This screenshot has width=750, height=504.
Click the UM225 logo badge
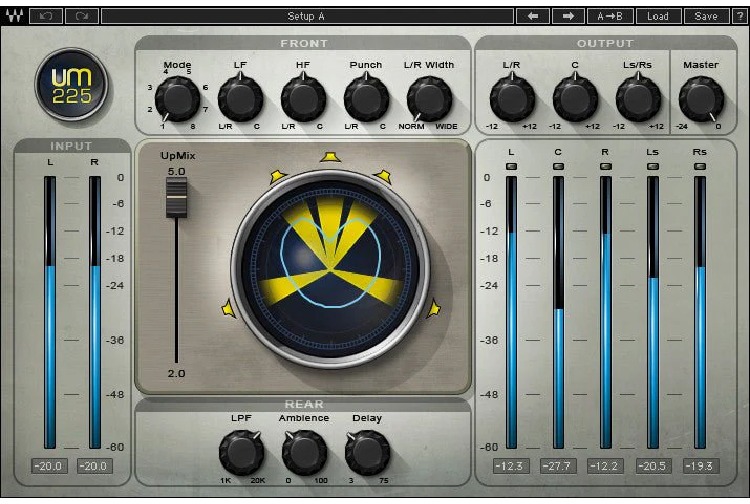(x=71, y=85)
